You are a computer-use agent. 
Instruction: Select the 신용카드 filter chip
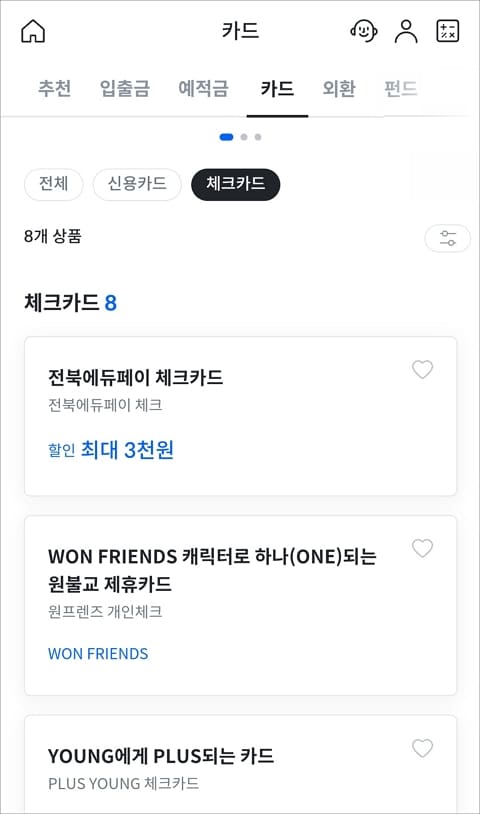tap(137, 184)
